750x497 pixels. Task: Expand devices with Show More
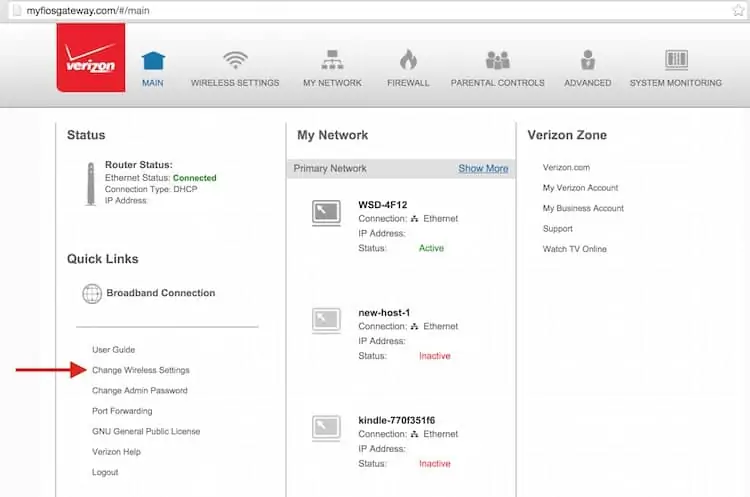click(483, 169)
